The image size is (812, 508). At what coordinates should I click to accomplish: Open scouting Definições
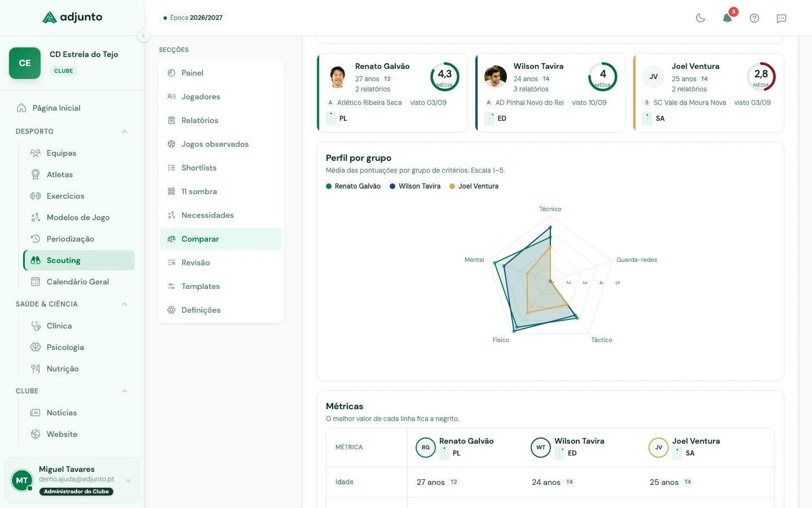221,310
